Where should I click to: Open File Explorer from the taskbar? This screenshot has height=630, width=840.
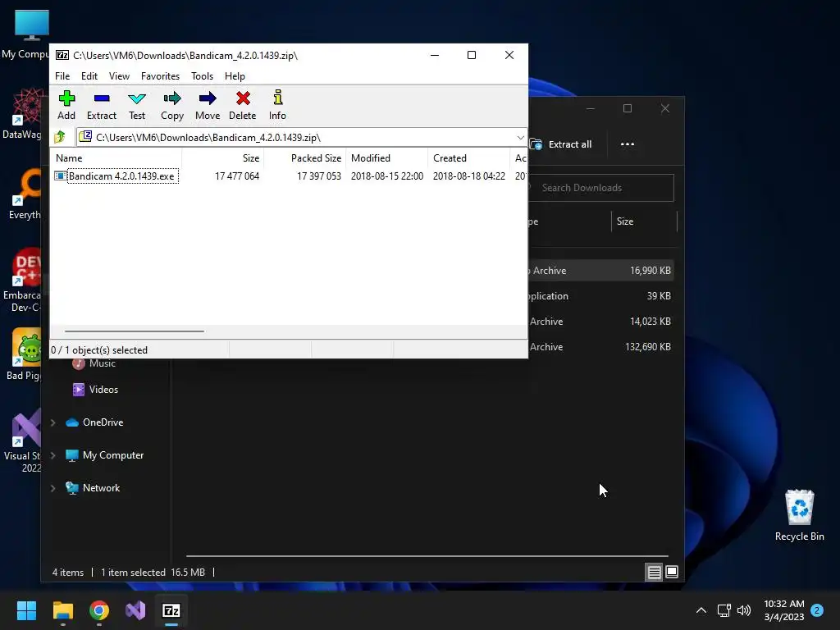point(62,610)
